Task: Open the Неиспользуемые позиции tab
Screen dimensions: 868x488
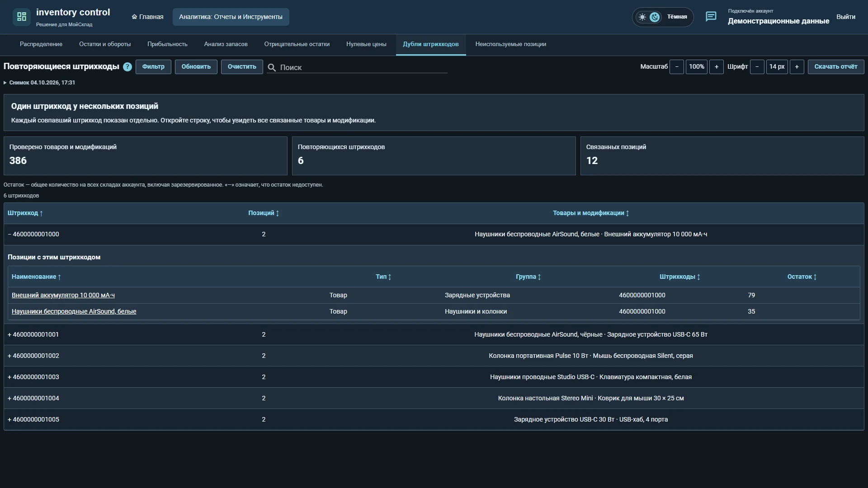Action: 511,44
